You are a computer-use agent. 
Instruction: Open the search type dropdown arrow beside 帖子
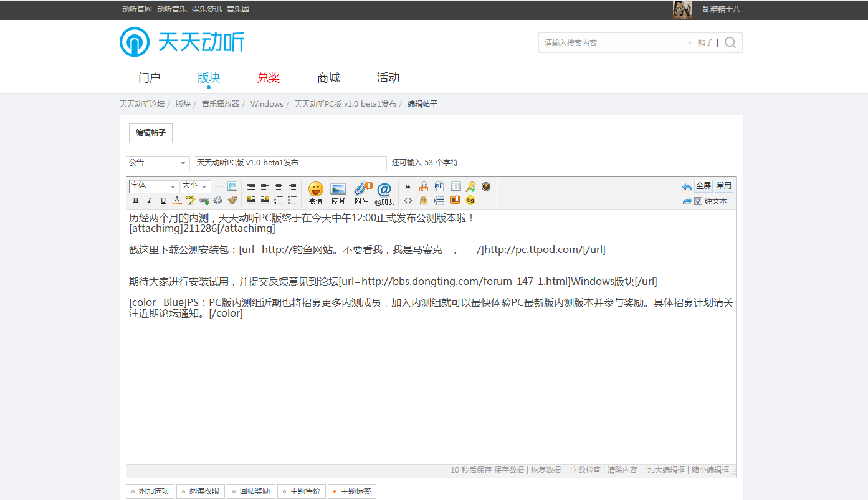(690, 42)
